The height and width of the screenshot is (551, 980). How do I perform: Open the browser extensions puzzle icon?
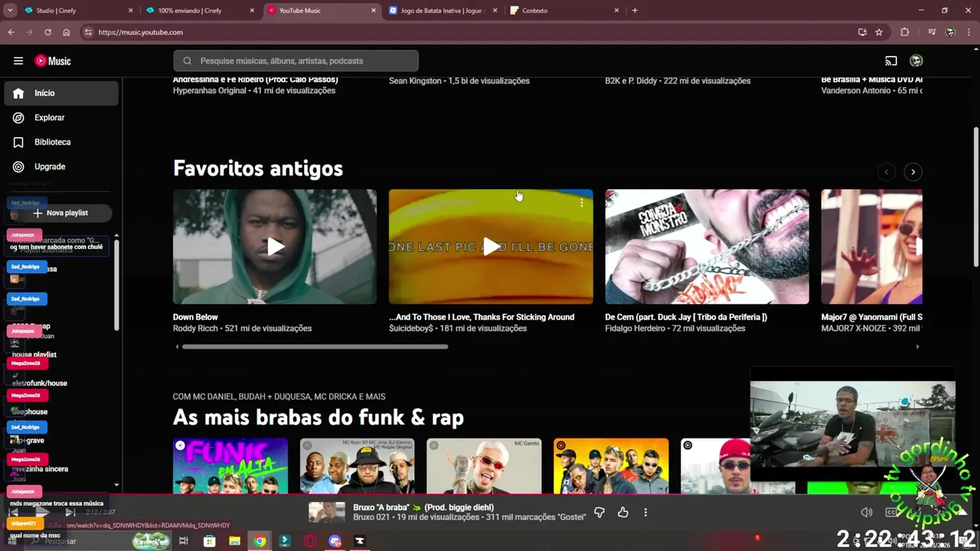[x=905, y=32]
